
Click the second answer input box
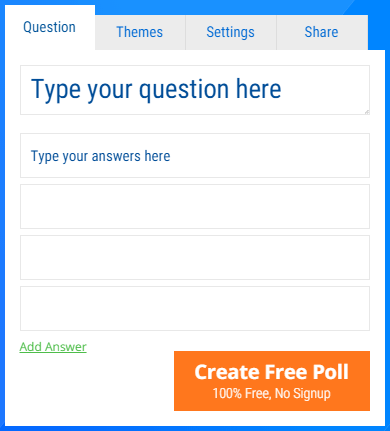(195, 207)
